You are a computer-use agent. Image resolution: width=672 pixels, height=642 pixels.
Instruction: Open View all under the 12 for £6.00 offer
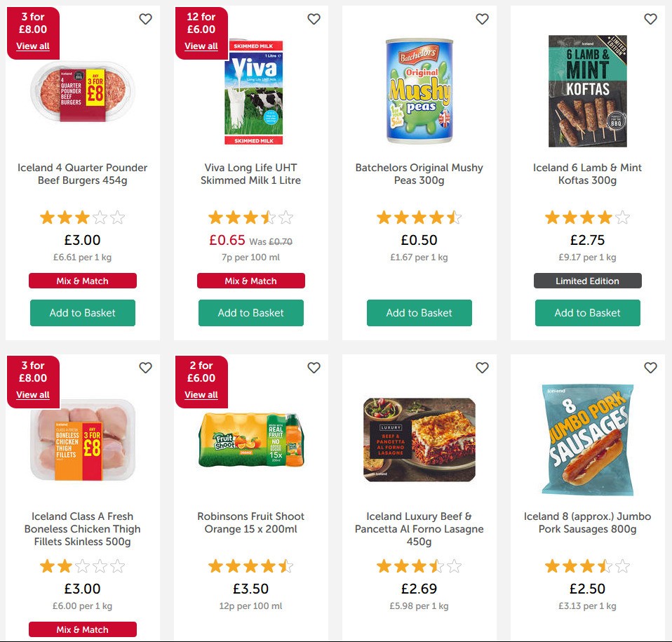pyautogui.click(x=201, y=46)
